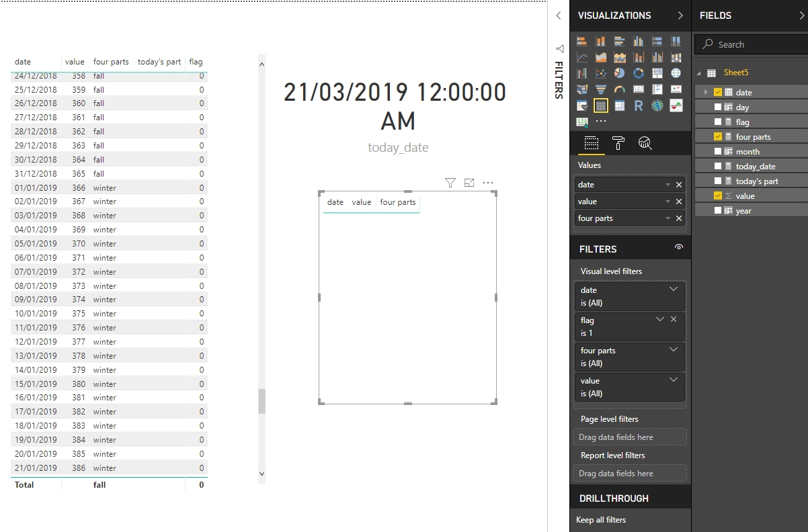
Task: Check the year field checkbox
Action: pyautogui.click(x=718, y=211)
